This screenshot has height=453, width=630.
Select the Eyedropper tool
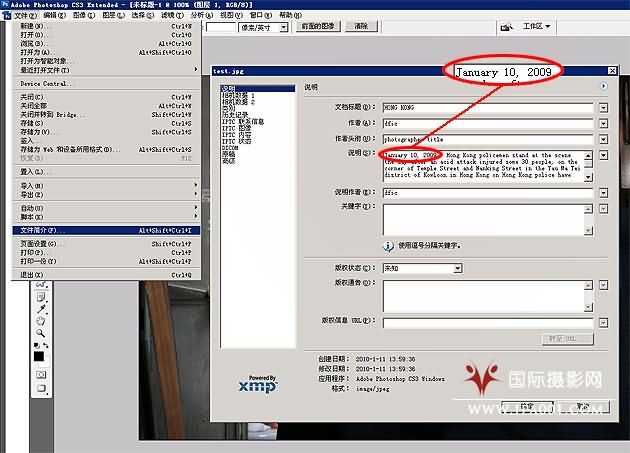[41, 309]
